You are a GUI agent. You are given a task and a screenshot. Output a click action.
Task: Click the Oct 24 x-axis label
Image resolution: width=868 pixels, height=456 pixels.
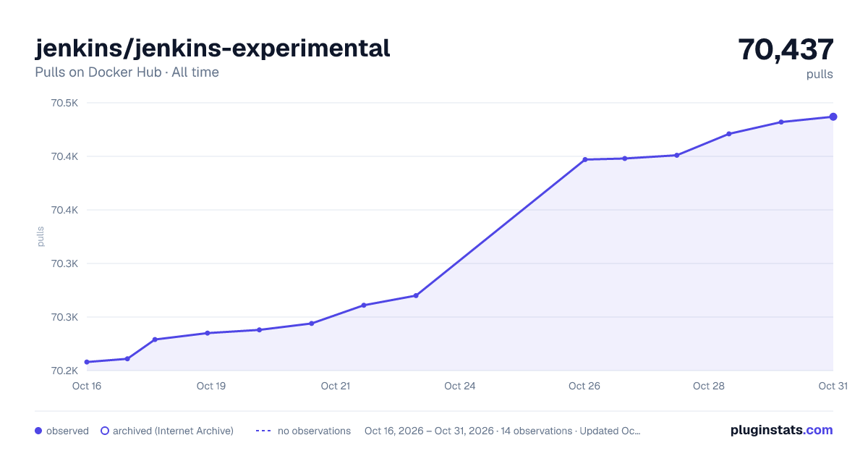point(460,386)
